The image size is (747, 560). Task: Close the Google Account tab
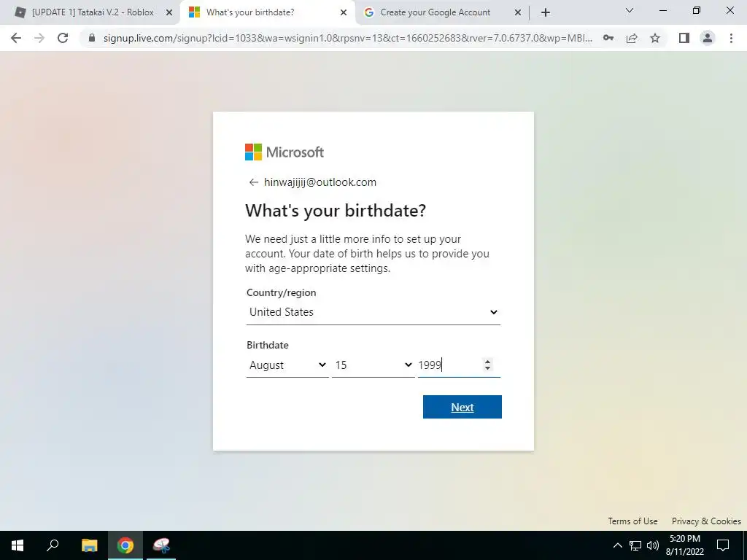(x=518, y=12)
